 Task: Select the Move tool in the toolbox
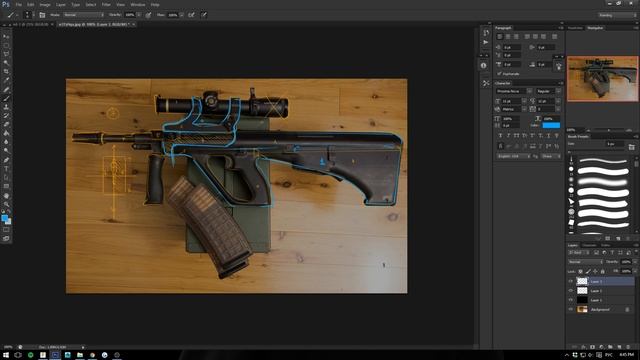click(6, 36)
